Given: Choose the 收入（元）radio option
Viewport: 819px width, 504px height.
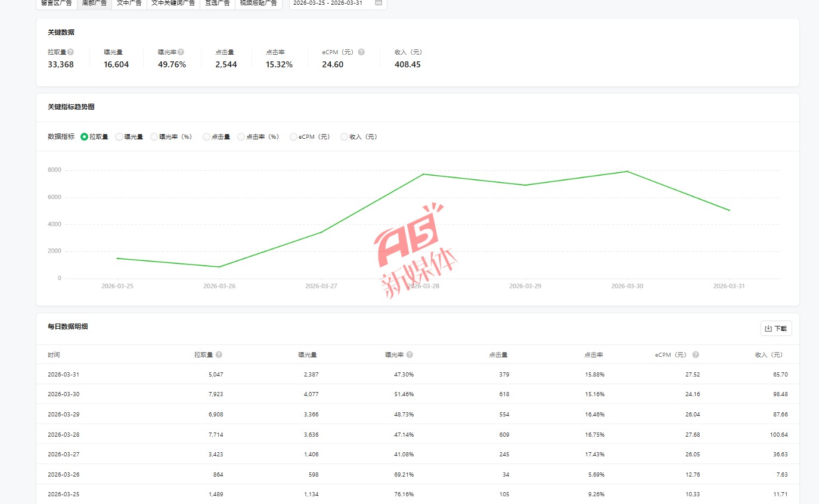Looking at the screenshot, I should coord(344,137).
